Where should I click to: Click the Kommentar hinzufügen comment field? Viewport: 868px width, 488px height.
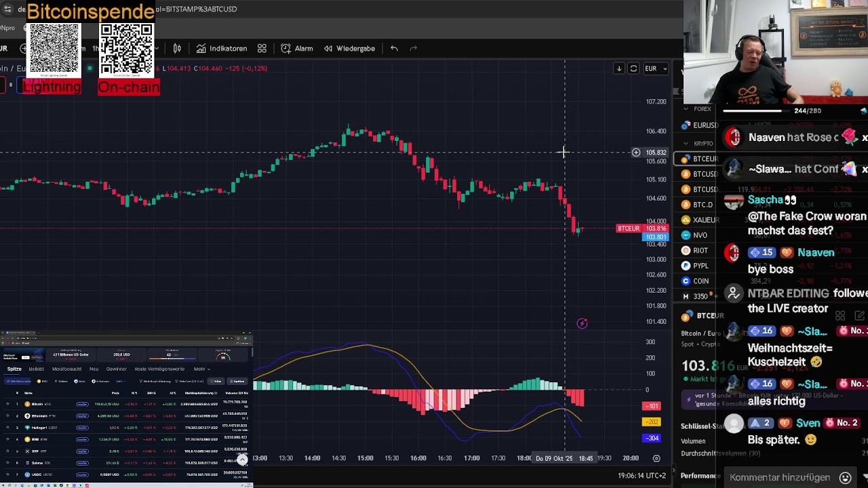coord(780,477)
